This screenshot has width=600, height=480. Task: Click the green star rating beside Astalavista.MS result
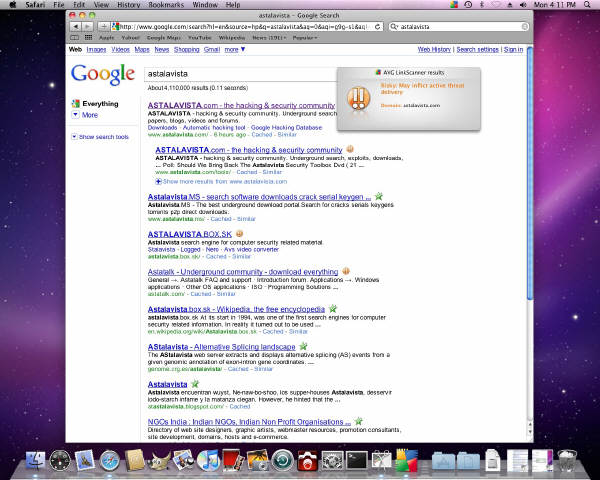click(x=378, y=196)
